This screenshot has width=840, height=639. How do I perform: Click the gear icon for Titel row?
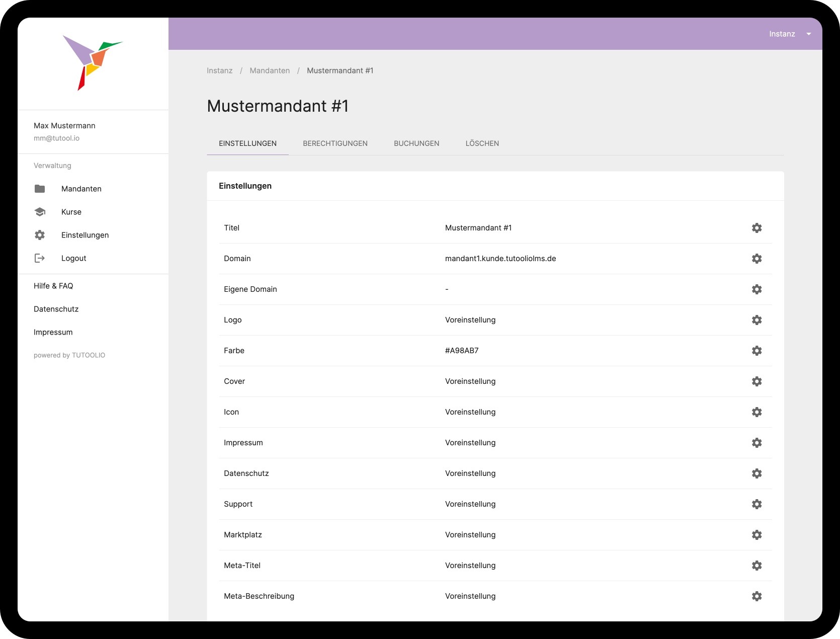pyautogui.click(x=757, y=228)
